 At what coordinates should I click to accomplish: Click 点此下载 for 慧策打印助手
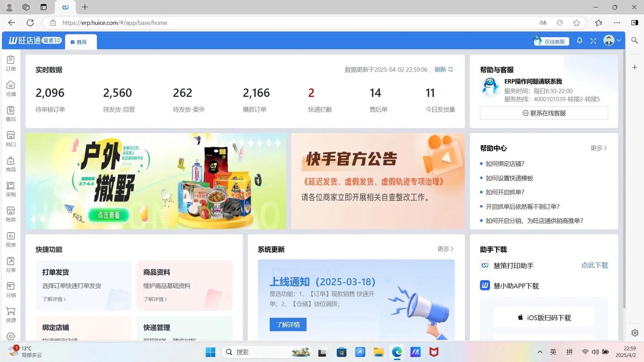tap(595, 265)
